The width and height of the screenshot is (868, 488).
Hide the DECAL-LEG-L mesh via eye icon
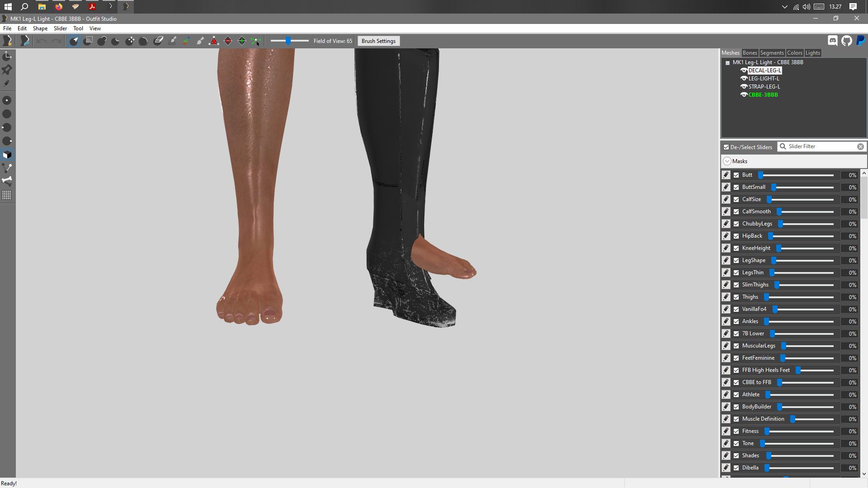point(744,70)
